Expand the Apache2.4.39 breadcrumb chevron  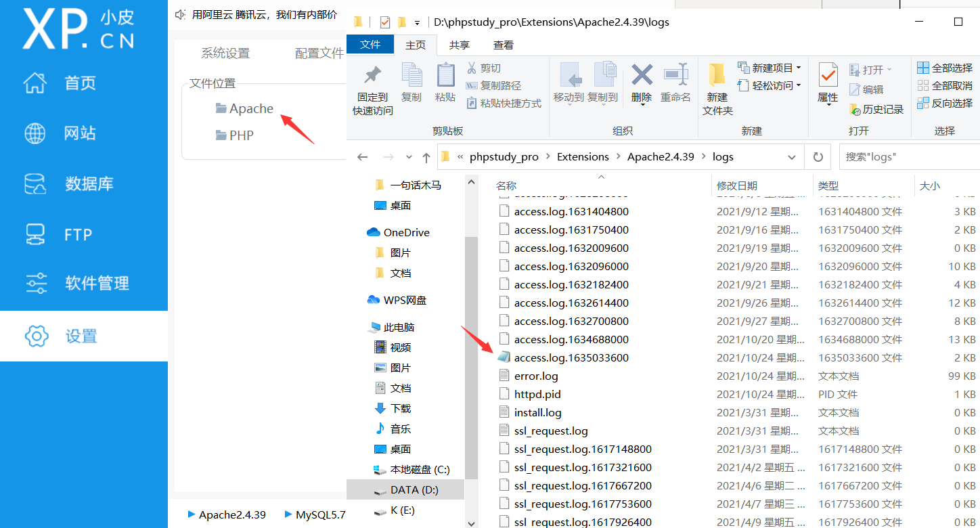click(x=703, y=157)
